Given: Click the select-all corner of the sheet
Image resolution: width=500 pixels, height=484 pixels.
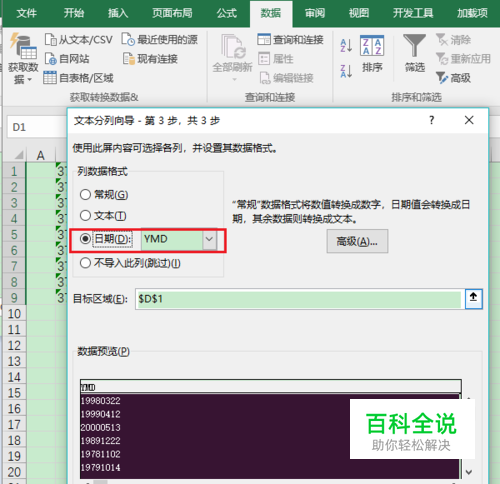Looking at the screenshot, I should click(18, 155).
